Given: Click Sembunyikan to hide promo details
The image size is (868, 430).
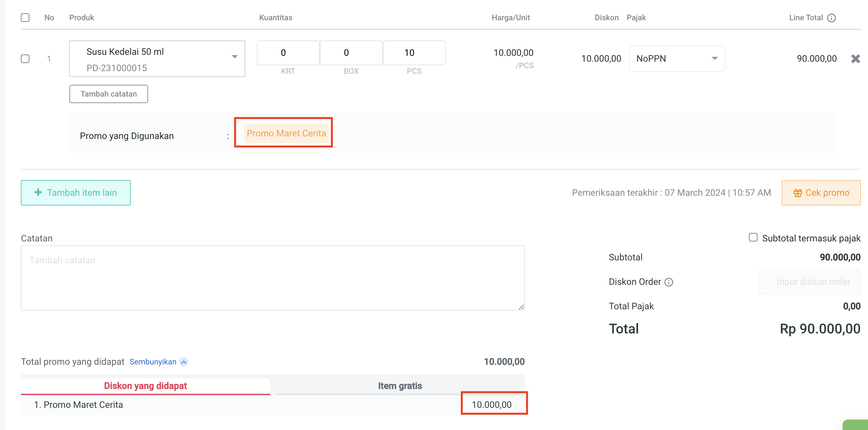Looking at the screenshot, I should [153, 362].
